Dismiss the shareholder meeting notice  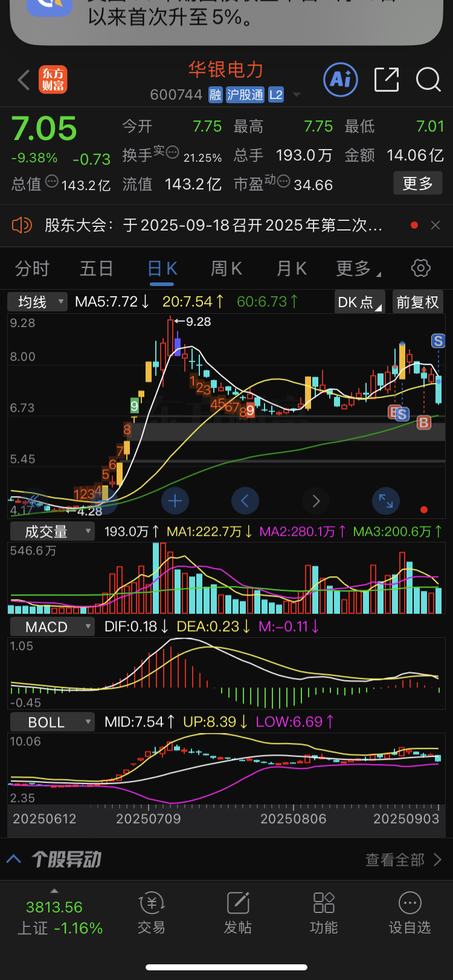(x=435, y=225)
